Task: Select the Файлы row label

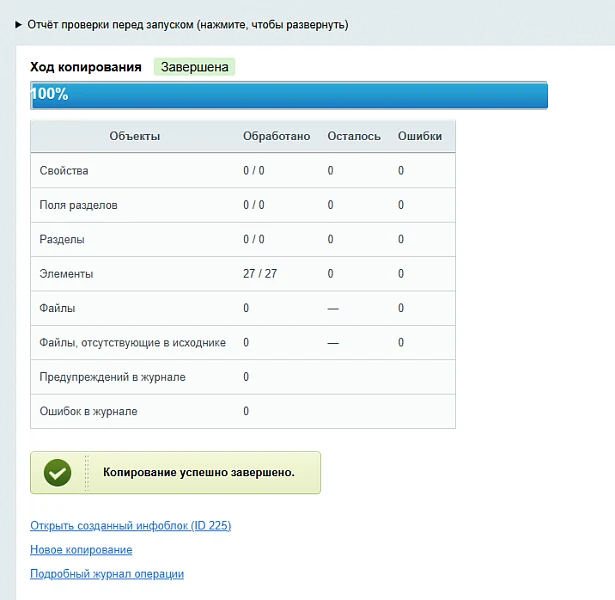Action: (x=57, y=308)
